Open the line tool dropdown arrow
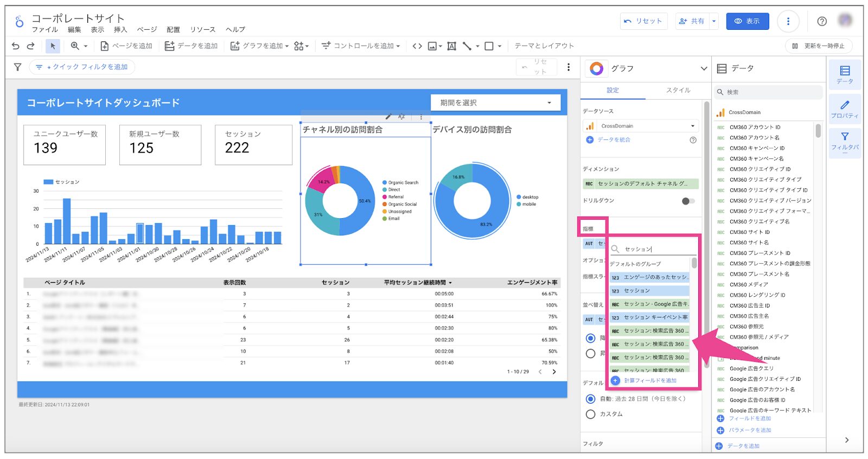This screenshot has width=868, height=459. tap(477, 46)
